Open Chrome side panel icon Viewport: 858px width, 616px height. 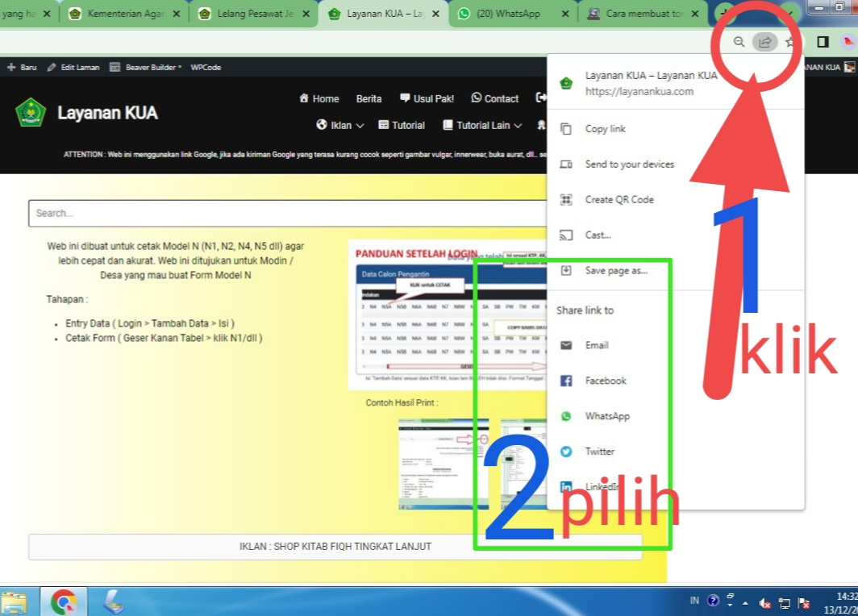[x=823, y=42]
